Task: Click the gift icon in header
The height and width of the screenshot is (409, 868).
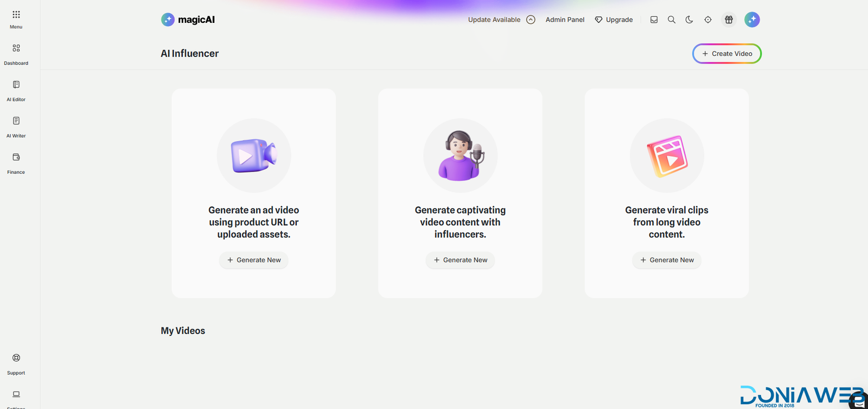Action: (729, 20)
